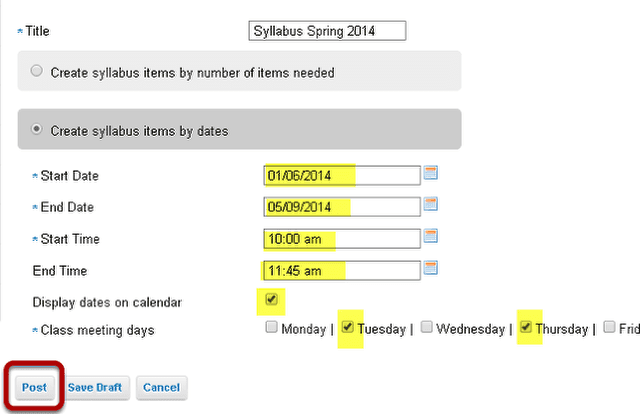Check the Wednesday meeting day box
The image size is (640, 414).
click(x=427, y=327)
